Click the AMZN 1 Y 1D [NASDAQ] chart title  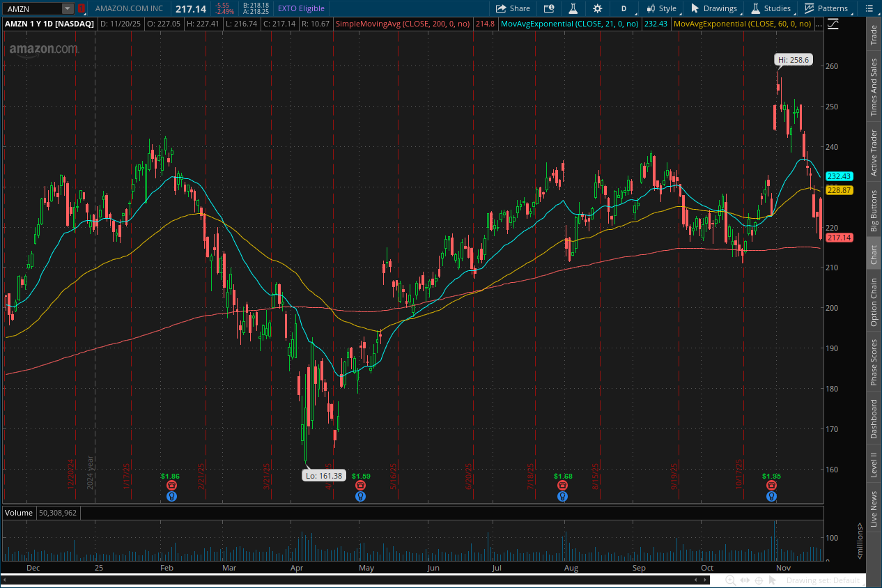49,24
